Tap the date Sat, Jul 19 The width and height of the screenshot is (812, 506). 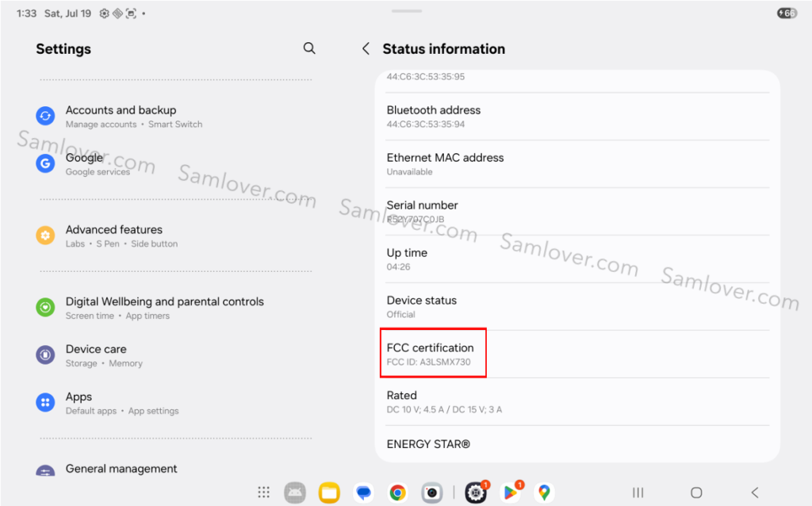pos(68,13)
